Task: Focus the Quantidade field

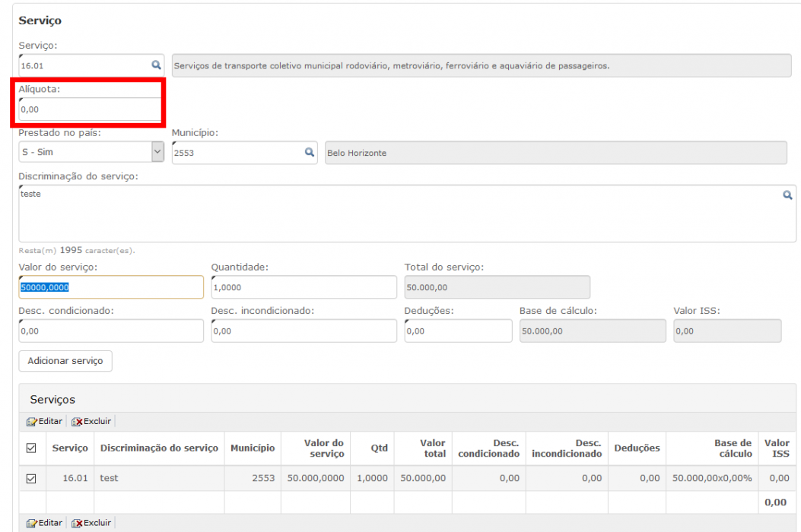Action: pyautogui.click(x=304, y=287)
